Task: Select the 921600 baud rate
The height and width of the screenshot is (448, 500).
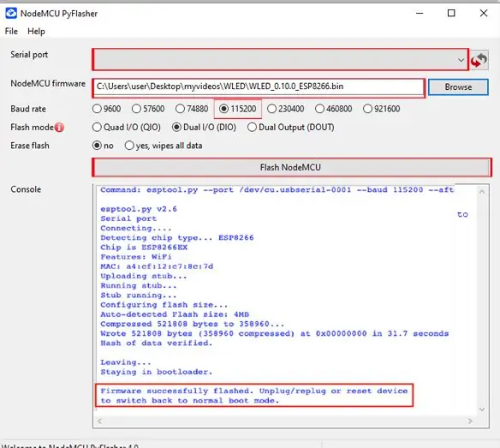Action: pos(381,109)
